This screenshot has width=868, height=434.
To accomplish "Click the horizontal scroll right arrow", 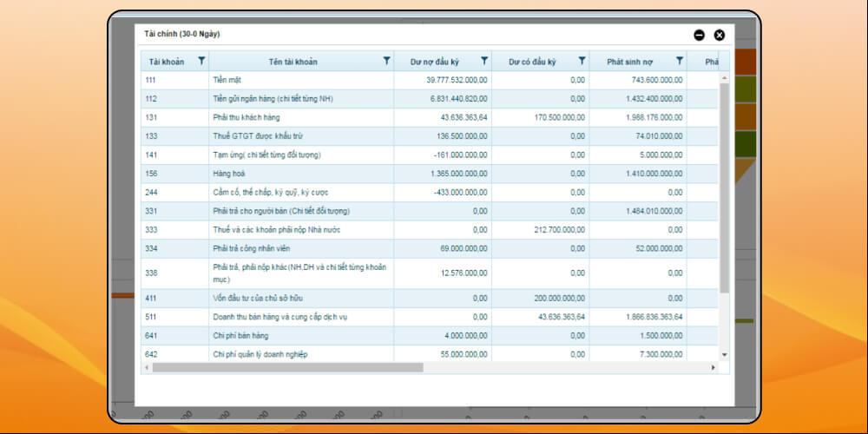I will [x=713, y=367].
